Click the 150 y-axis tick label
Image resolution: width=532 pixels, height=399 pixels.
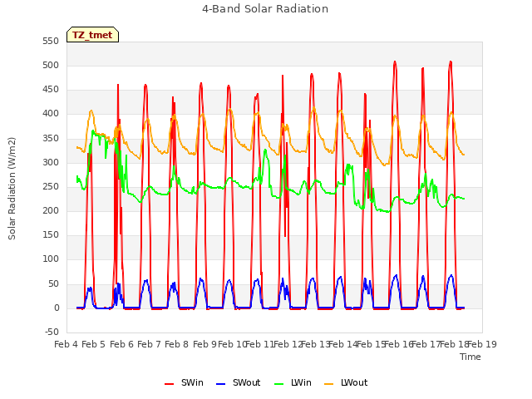51,234
